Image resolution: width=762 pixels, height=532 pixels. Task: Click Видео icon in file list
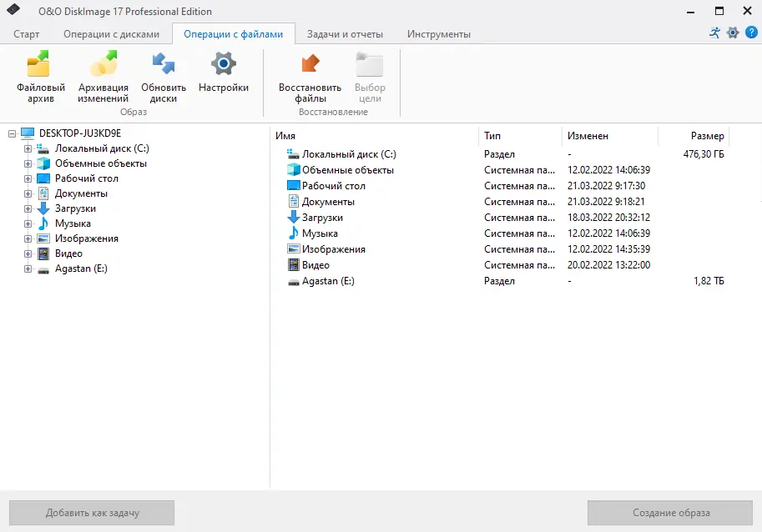point(293,264)
